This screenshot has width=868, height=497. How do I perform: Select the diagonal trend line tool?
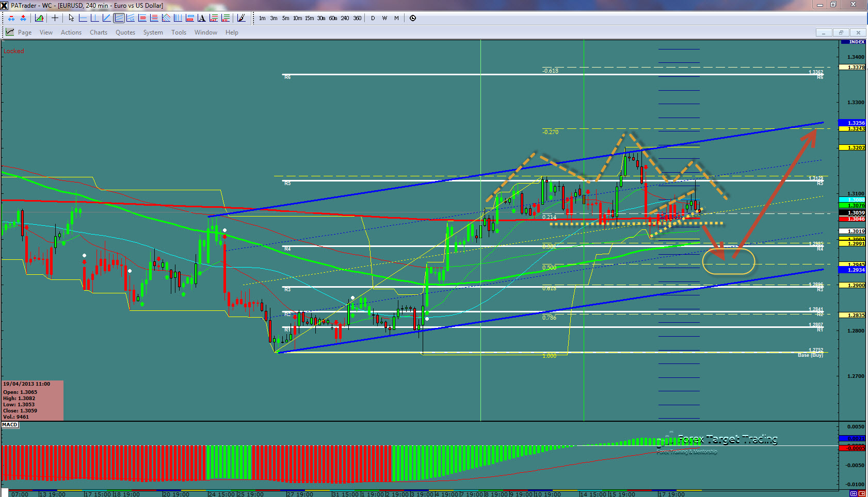point(106,18)
